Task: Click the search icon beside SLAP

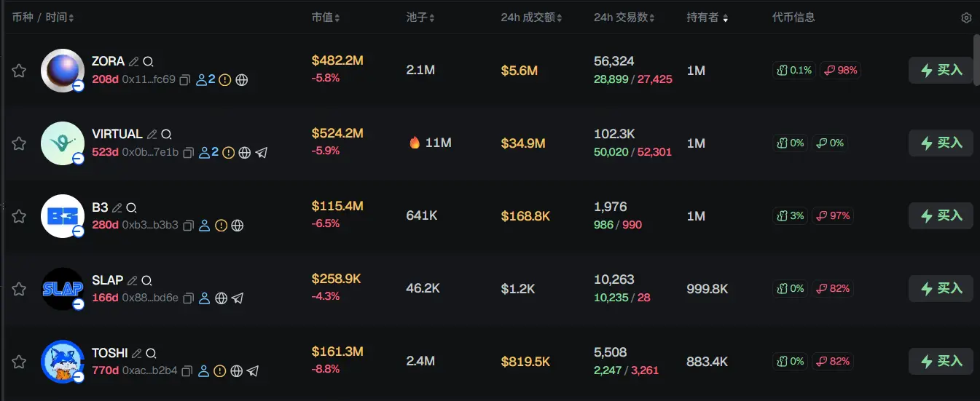Action: (x=146, y=280)
